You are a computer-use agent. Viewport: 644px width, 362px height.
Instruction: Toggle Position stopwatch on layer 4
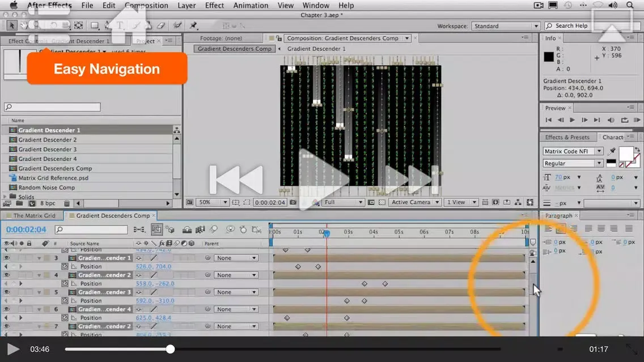pyautogui.click(x=65, y=284)
